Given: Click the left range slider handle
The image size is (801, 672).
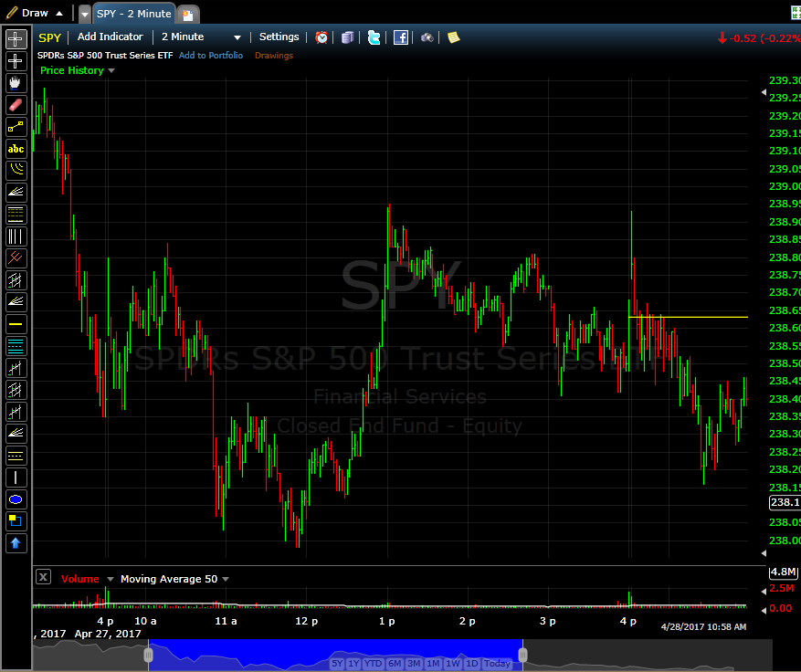Looking at the screenshot, I should (148, 655).
